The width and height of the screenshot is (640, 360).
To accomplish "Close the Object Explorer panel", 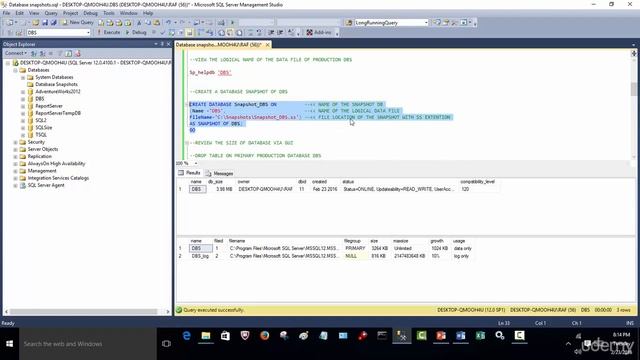I will click(x=169, y=44).
